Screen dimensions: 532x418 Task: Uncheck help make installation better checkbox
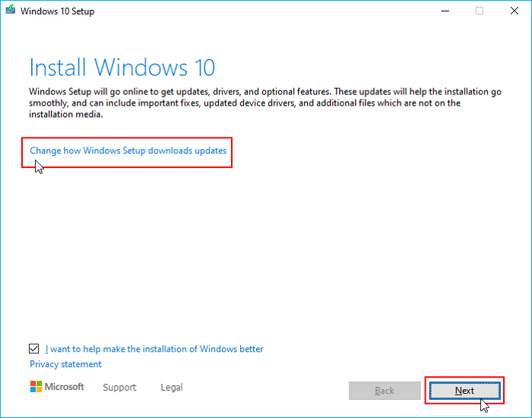(34, 349)
